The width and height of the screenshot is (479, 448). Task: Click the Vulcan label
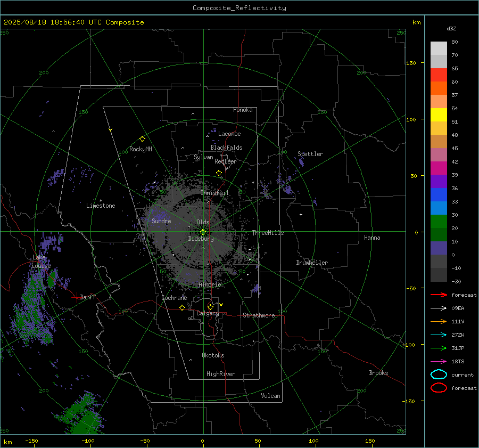pyautogui.click(x=270, y=396)
